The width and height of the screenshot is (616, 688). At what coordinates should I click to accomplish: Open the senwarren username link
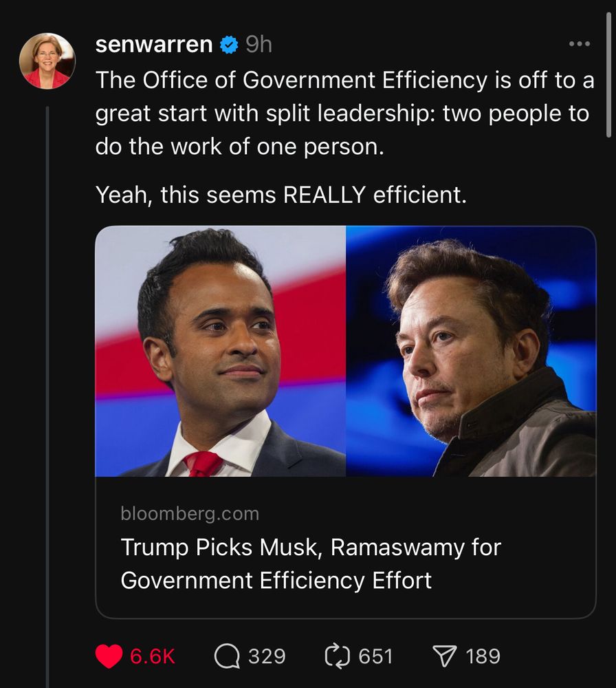[x=154, y=45]
